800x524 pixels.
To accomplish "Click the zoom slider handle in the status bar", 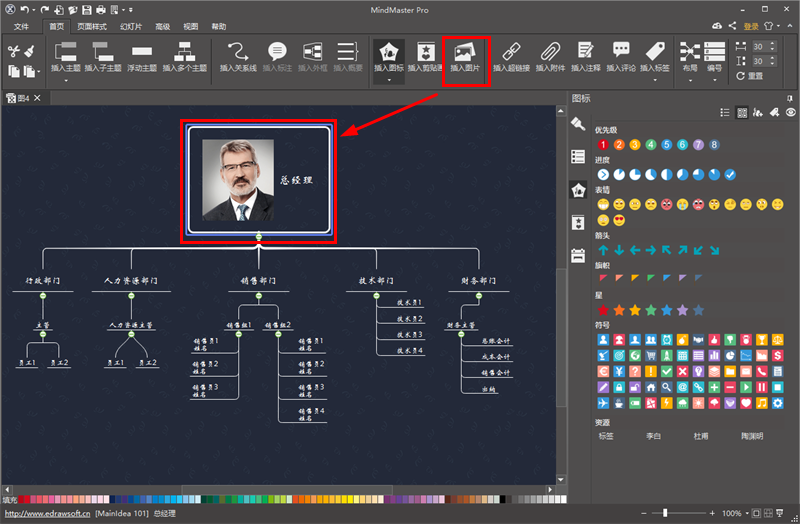I will [664, 513].
